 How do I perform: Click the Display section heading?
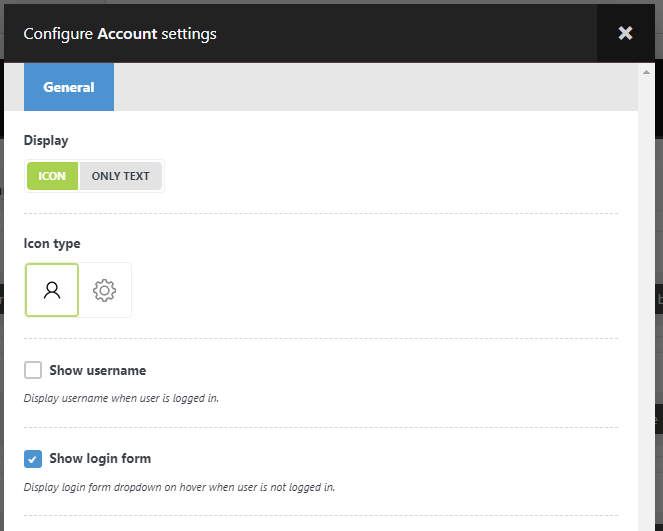[46, 140]
